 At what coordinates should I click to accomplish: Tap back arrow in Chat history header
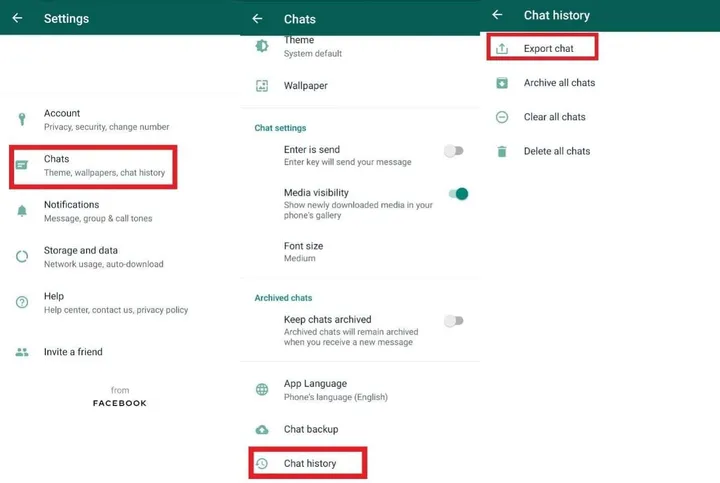497,15
